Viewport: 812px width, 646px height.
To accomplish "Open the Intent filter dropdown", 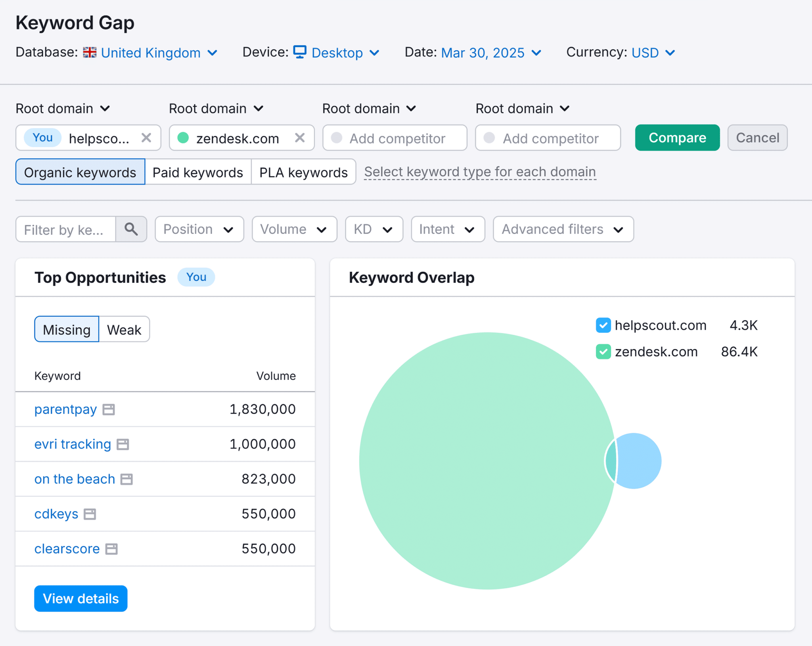I will [x=448, y=229].
